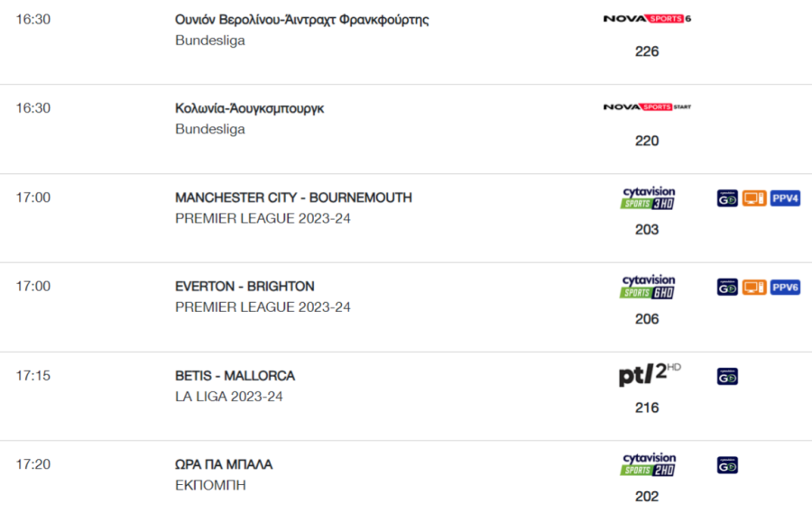The height and width of the screenshot is (513, 812).
Task: Click Nova Sports 6 channel logo
Action: coord(647,19)
